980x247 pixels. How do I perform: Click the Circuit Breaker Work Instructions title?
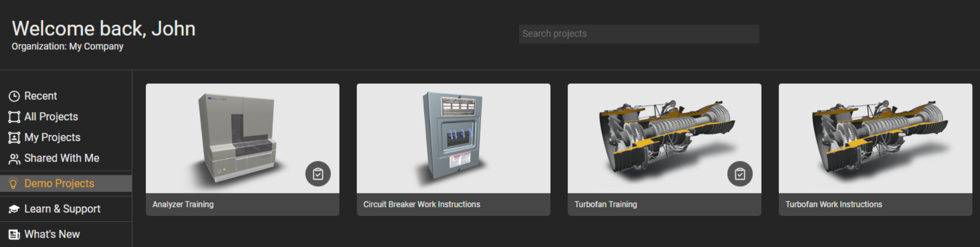pyautogui.click(x=422, y=205)
